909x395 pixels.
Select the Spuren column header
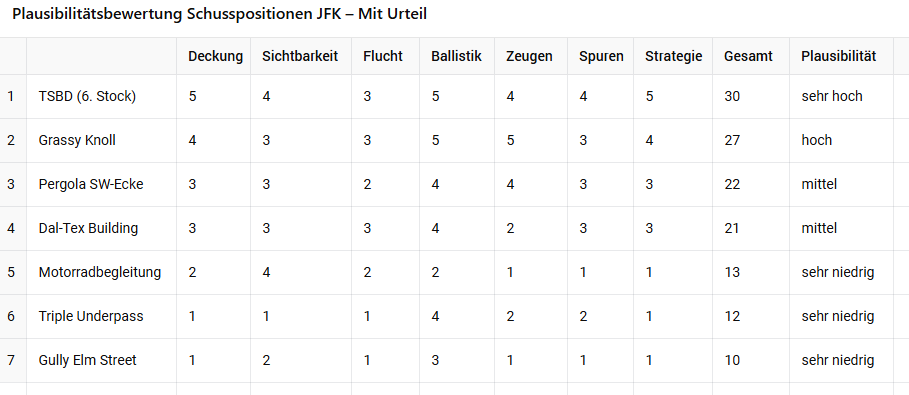click(x=601, y=56)
